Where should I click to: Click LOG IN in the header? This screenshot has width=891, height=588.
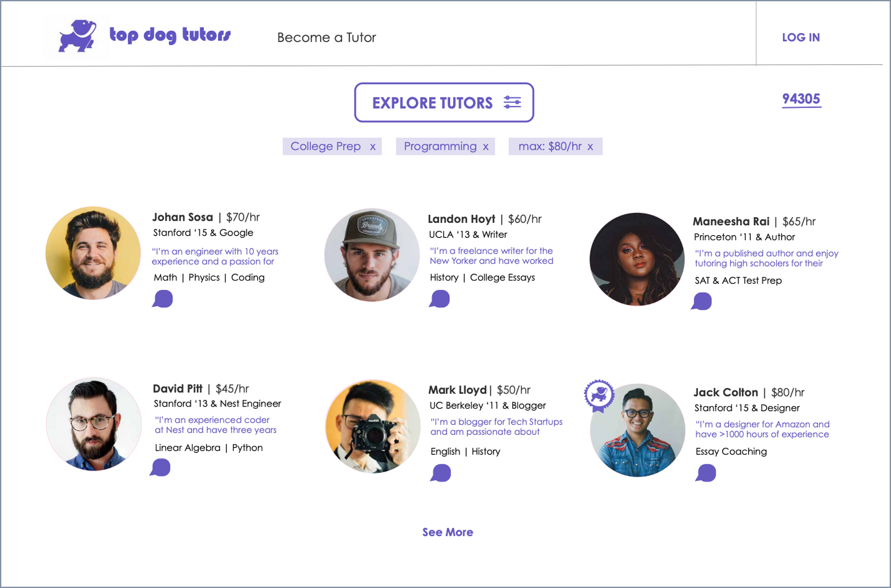pos(801,38)
